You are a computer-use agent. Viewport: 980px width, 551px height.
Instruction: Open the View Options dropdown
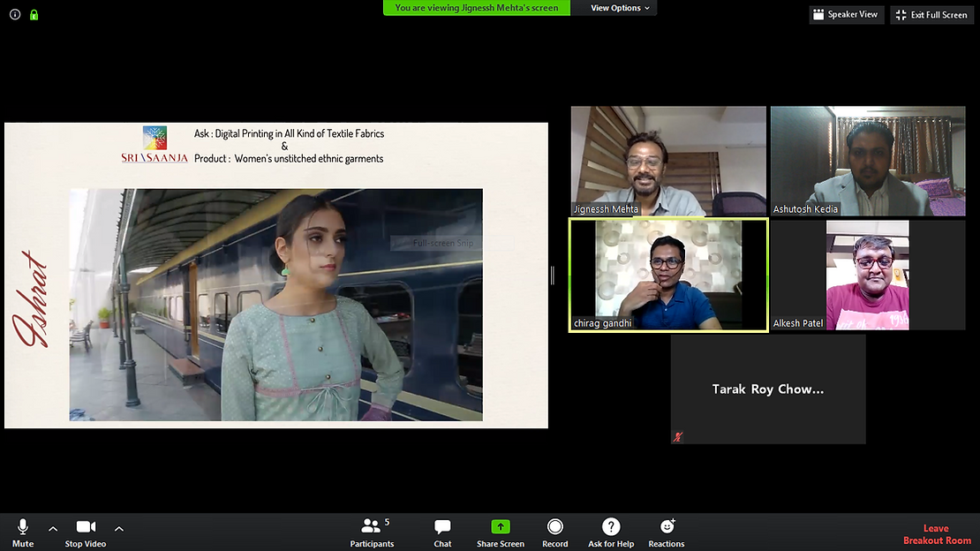click(621, 8)
